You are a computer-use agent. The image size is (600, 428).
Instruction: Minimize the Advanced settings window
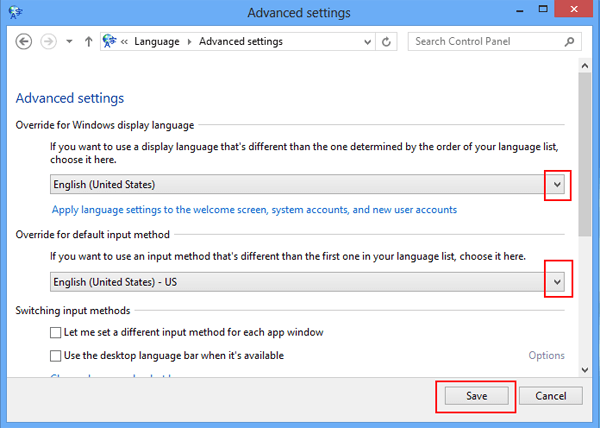[520, 10]
